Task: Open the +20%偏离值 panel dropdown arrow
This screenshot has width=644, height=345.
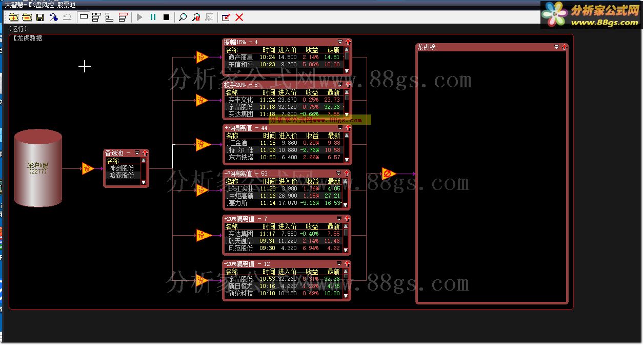Action: coord(340,219)
